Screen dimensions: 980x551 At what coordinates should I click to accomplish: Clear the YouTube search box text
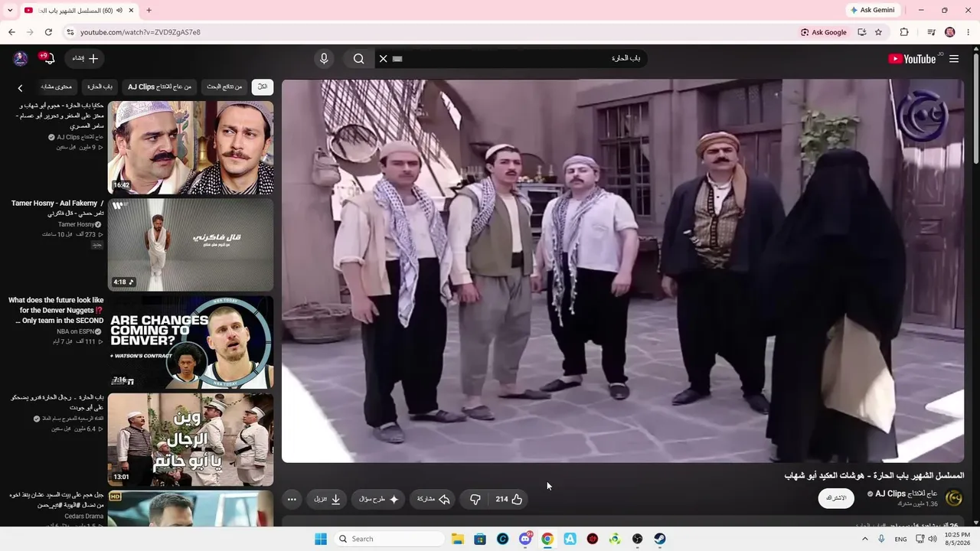pos(384,59)
